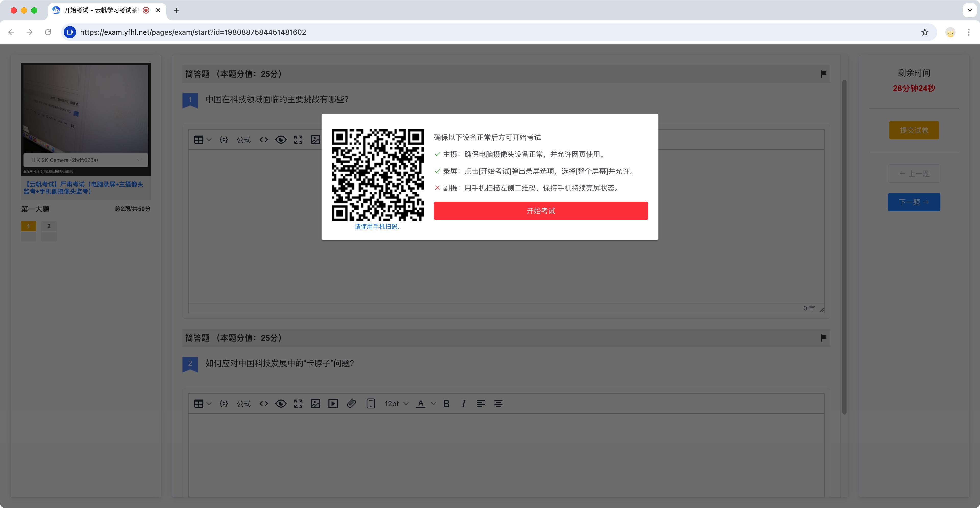Open the text color picker arrow

pyautogui.click(x=433, y=404)
